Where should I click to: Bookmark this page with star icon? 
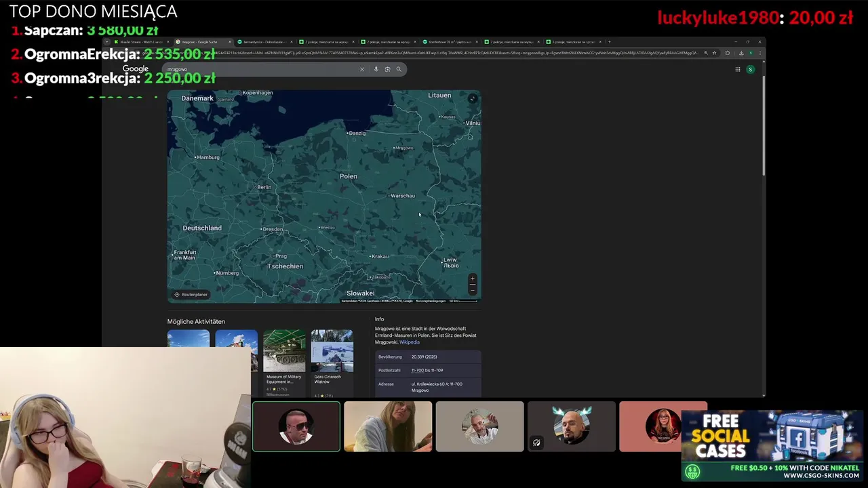pos(714,53)
